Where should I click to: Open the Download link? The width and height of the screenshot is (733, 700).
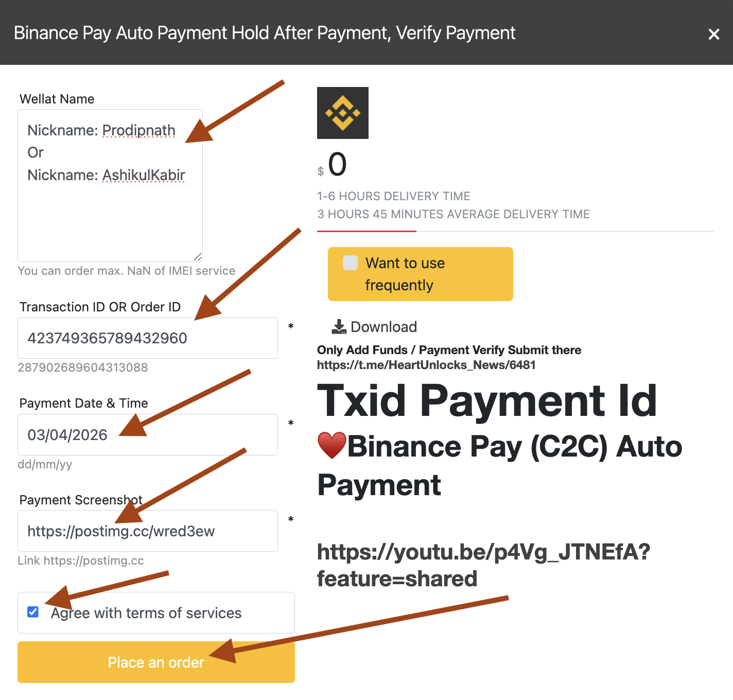(374, 327)
